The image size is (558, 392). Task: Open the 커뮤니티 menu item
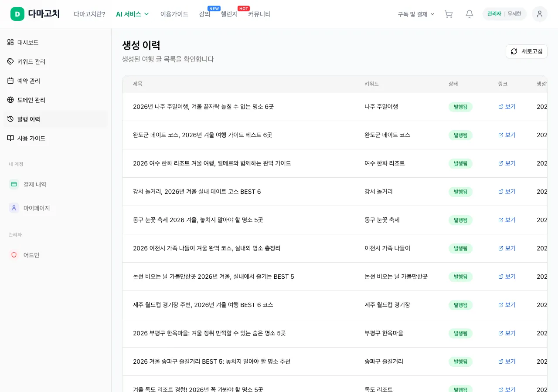point(259,14)
